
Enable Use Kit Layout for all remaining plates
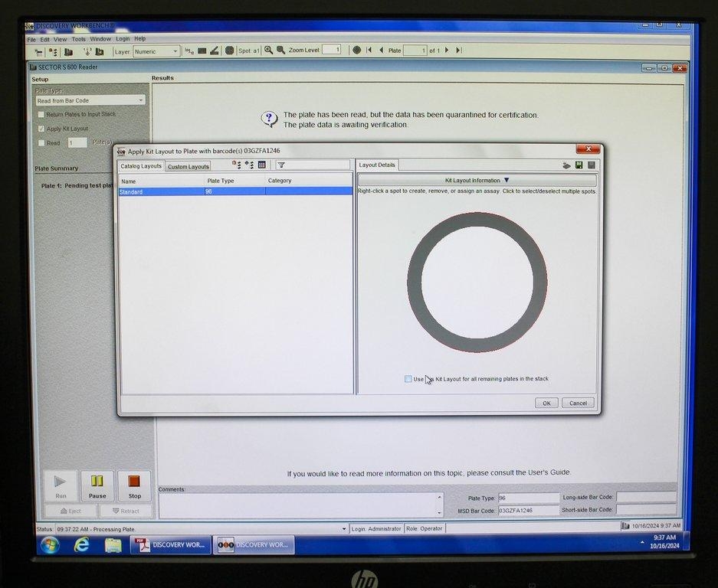pos(408,379)
